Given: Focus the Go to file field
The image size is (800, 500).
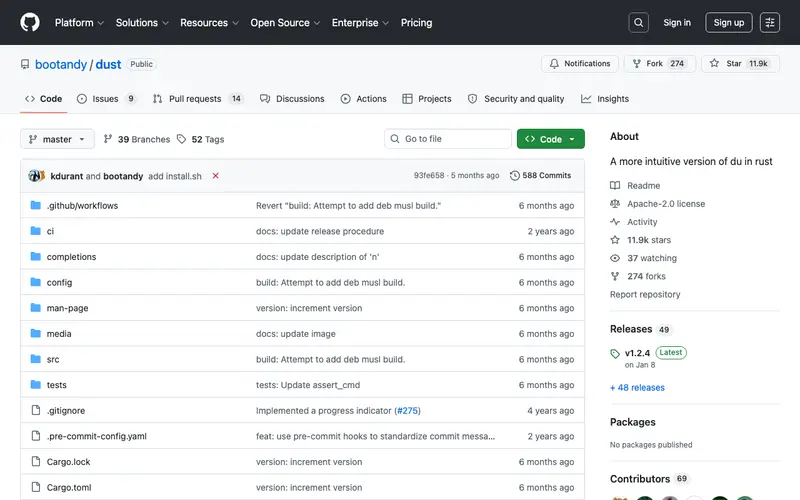Looking at the screenshot, I should coord(448,139).
